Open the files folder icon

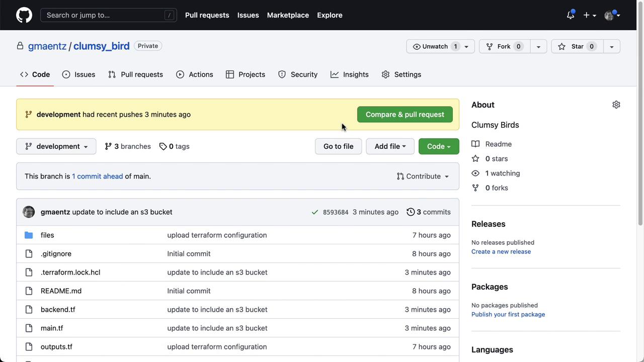(29, 235)
